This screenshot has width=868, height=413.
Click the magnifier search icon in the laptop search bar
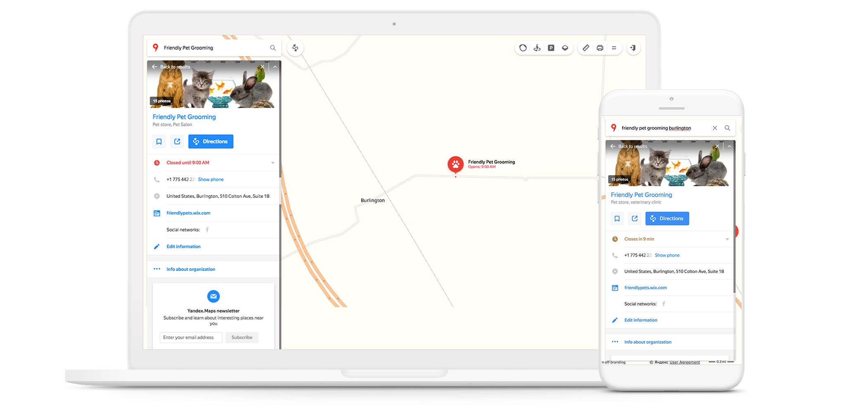[273, 48]
